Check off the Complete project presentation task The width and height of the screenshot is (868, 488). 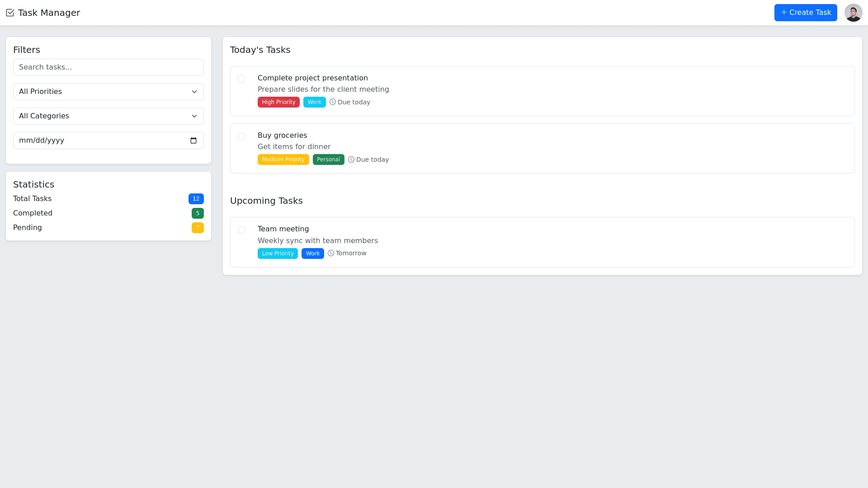(x=241, y=79)
